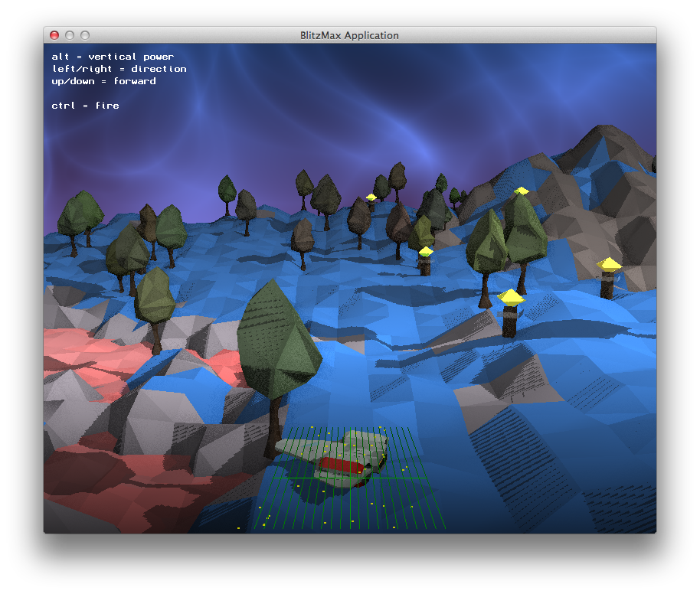Click the hovercraft on the green grid
Screen dimensions: 700x594
point(332,459)
